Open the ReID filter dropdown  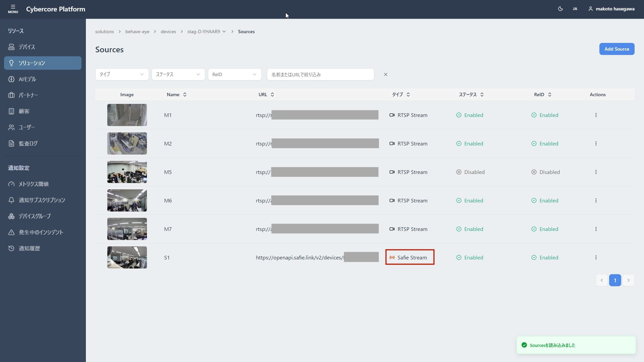tap(234, 74)
